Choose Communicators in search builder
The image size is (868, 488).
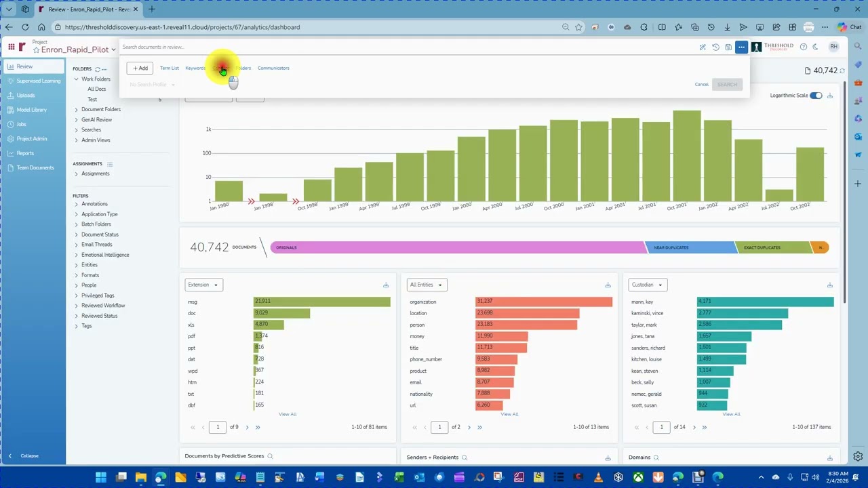coord(273,68)
